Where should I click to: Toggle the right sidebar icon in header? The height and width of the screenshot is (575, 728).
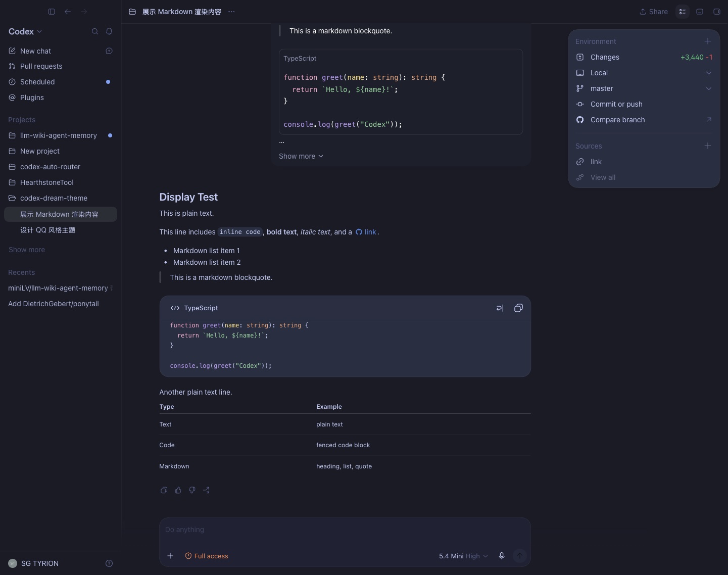[717, 12]
